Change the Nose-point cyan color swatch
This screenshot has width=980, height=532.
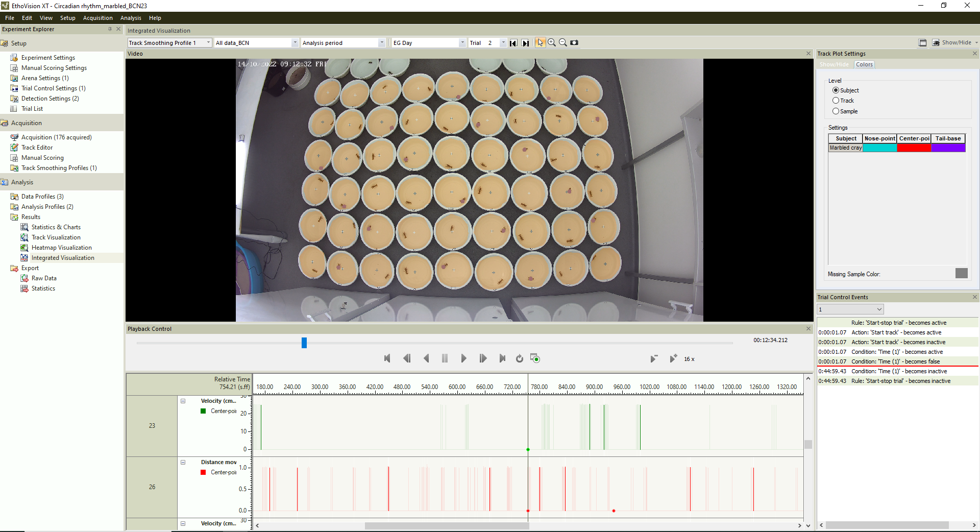coord(880,148)
